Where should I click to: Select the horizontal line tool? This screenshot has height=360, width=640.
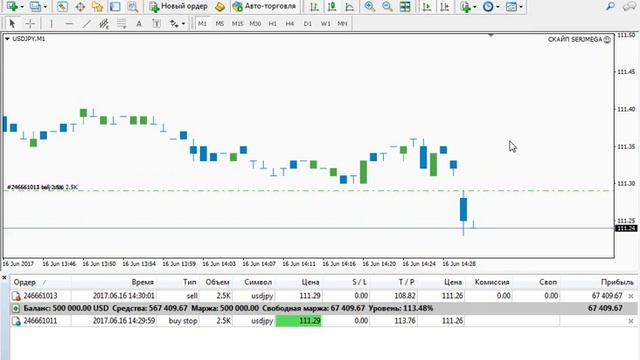tap(69, 24)
